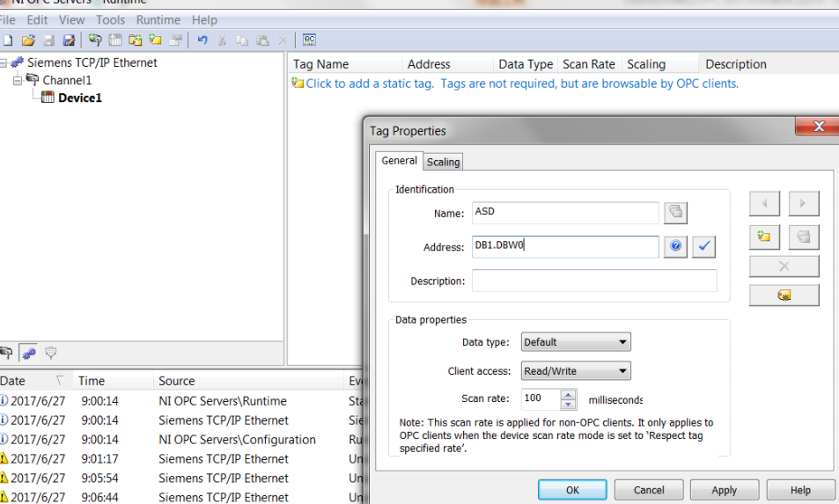Open the Data type dropdown
This screenshot has height=504, width=839.
[x=576, y=342]
